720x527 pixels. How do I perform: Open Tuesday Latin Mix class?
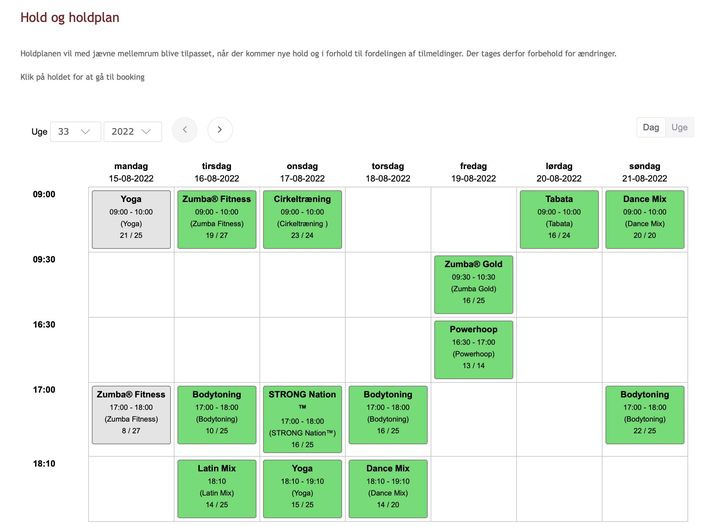pyautogui.click(x=217, y=487)
